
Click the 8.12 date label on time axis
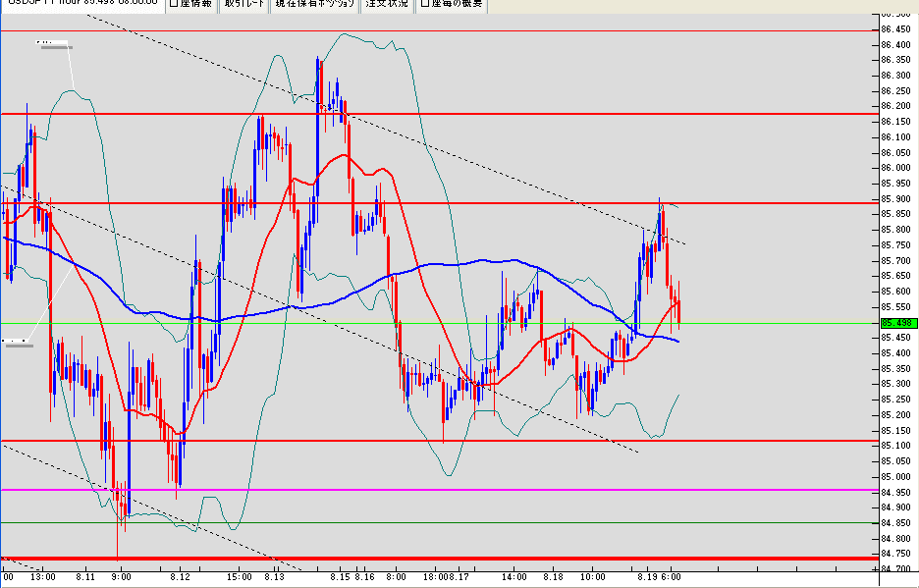(x=184, y=577)
